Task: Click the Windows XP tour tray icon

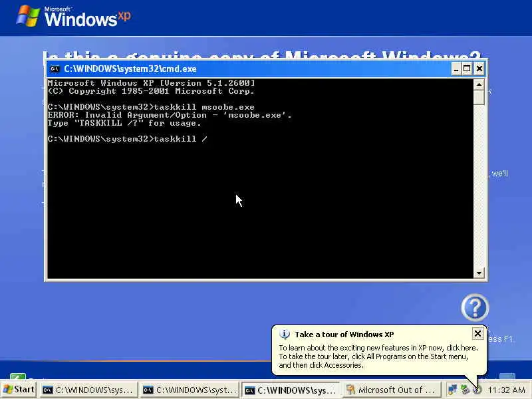Action: point(477,390)
